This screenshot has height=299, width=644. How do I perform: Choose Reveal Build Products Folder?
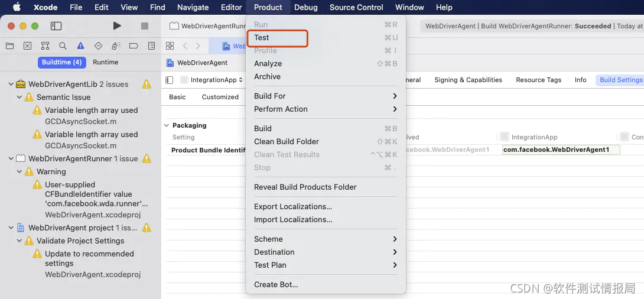[x=326, y=187]
